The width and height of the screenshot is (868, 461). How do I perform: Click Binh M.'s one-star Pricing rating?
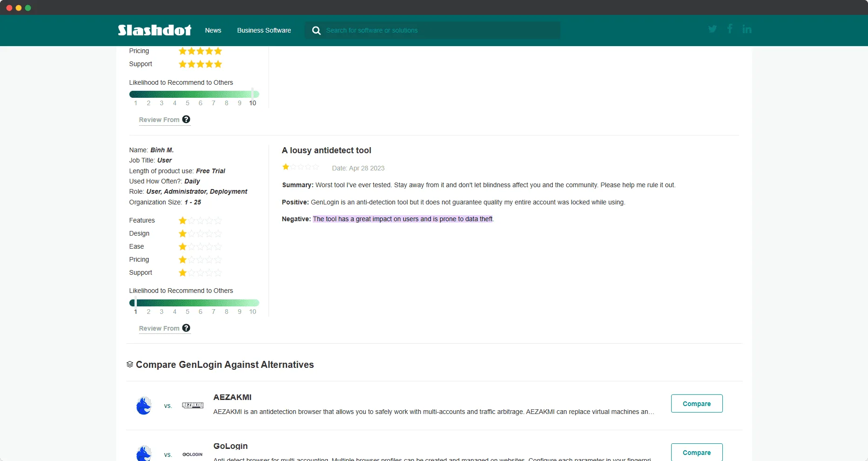(200, 259)
